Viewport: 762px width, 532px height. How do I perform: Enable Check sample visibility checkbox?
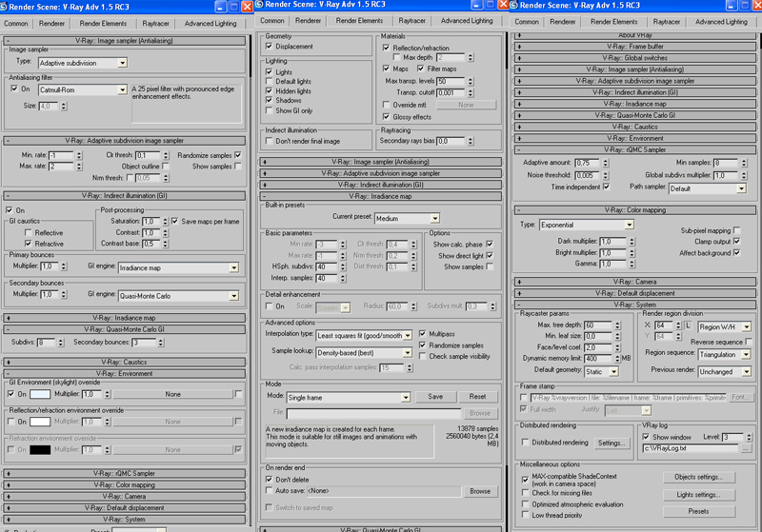[x=422, y=356]
